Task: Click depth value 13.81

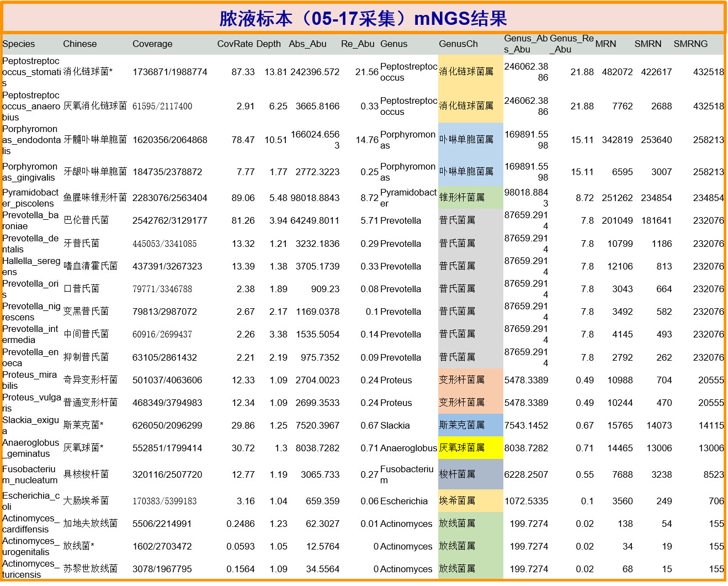Action: tap(276, 72)
